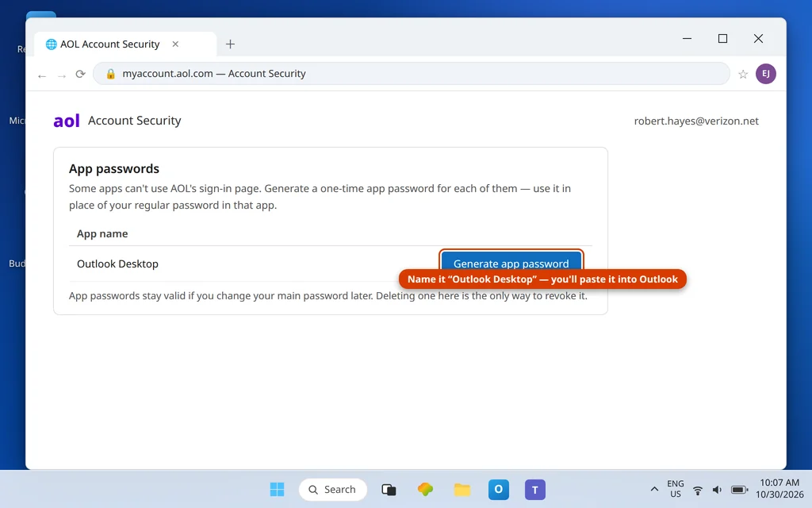Open the clock showing 10:07 AM
This screenshot has width=812, height=508.
779,489
